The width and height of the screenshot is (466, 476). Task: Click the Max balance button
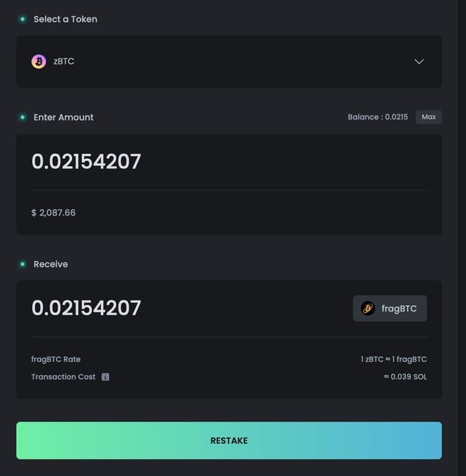[x=429, y=117]
